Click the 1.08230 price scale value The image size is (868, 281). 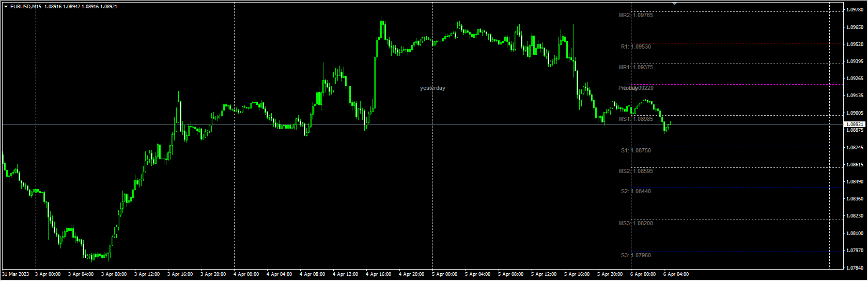pyautogui.click(x=855, y=216)
